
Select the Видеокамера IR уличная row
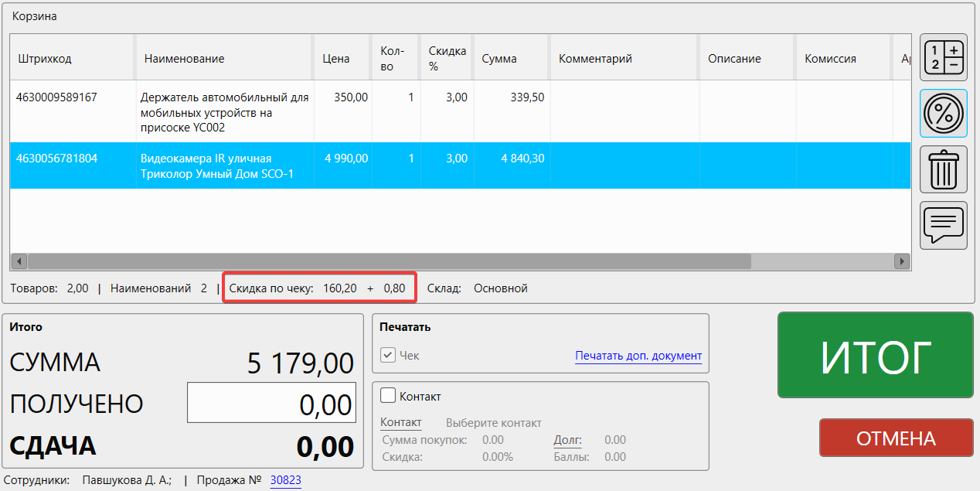coord(224,166)
